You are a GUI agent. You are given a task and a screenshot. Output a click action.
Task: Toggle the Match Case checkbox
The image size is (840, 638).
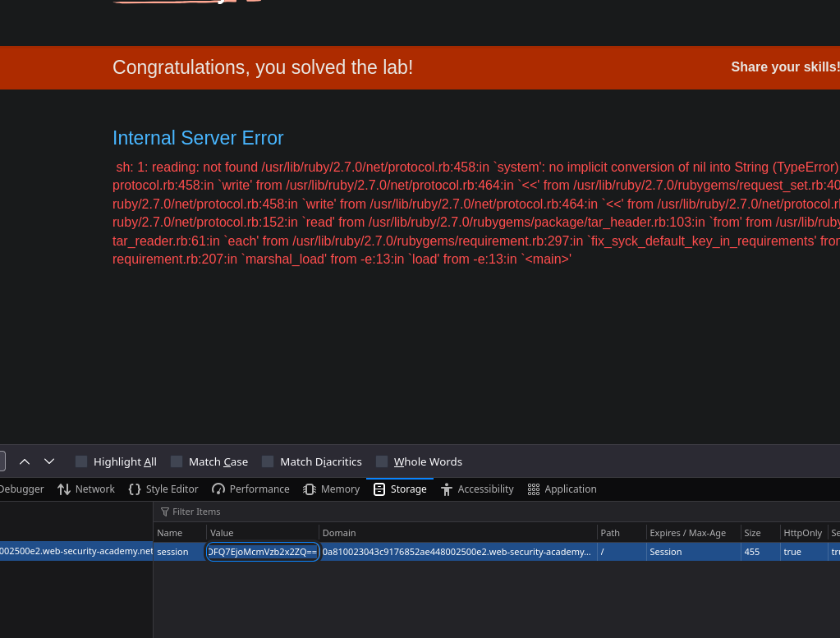[x=177, y=461]
